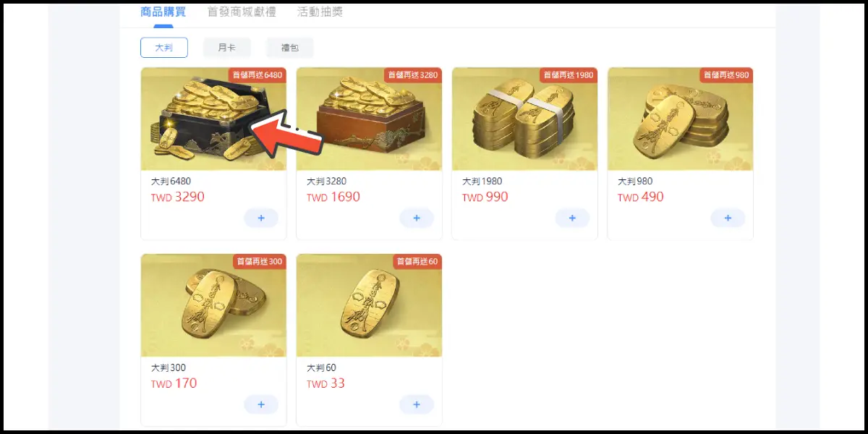The image size is (868, 434).
Task: Add 大判 1980 pack with plus button
Action: [572, 218]
